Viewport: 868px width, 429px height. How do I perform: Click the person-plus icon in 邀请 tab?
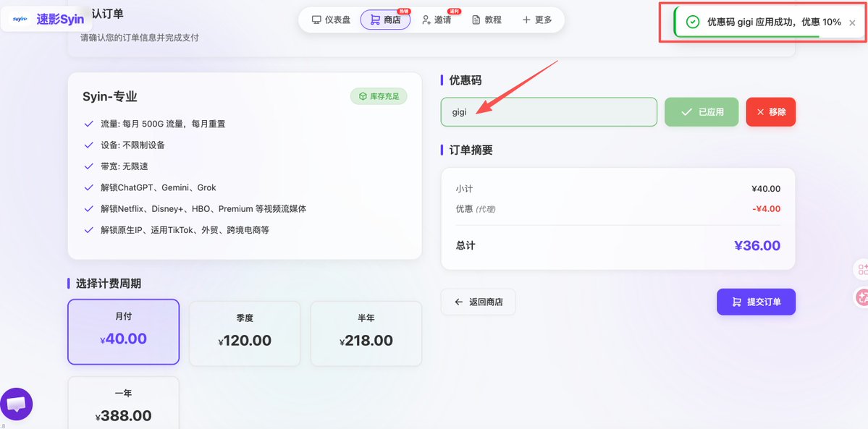426,20
